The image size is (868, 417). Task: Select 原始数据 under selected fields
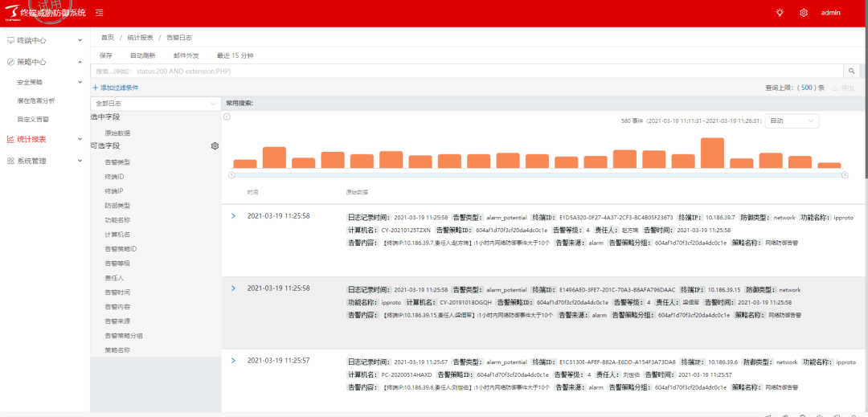117,133
